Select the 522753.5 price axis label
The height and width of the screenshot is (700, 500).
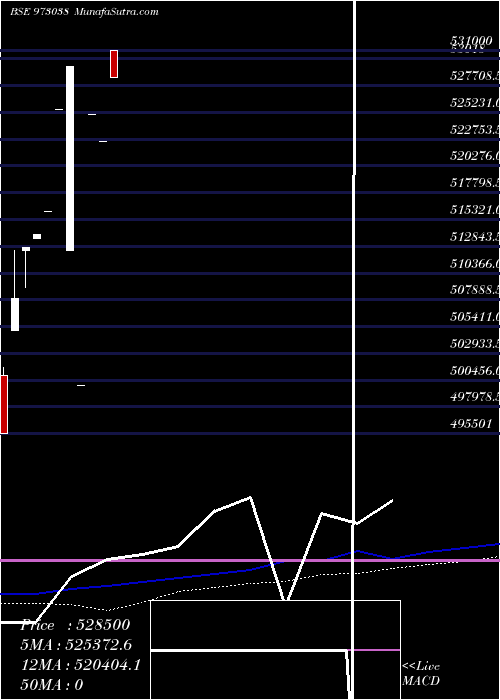(x=475, y=129)
